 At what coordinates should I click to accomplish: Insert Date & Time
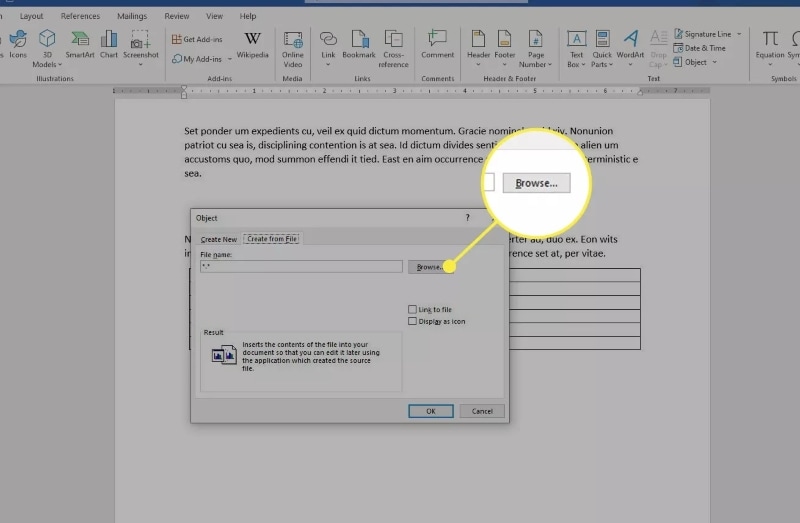tap(699, 48)
